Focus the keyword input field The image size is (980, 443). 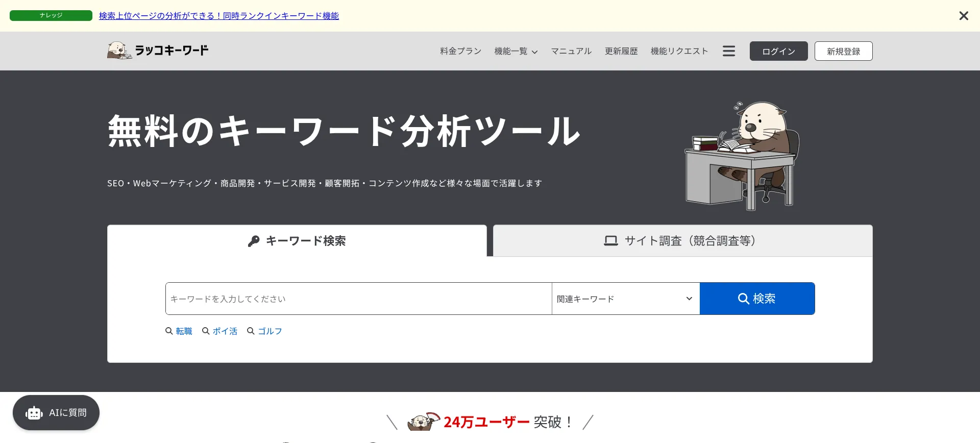(x=358, y=299)
